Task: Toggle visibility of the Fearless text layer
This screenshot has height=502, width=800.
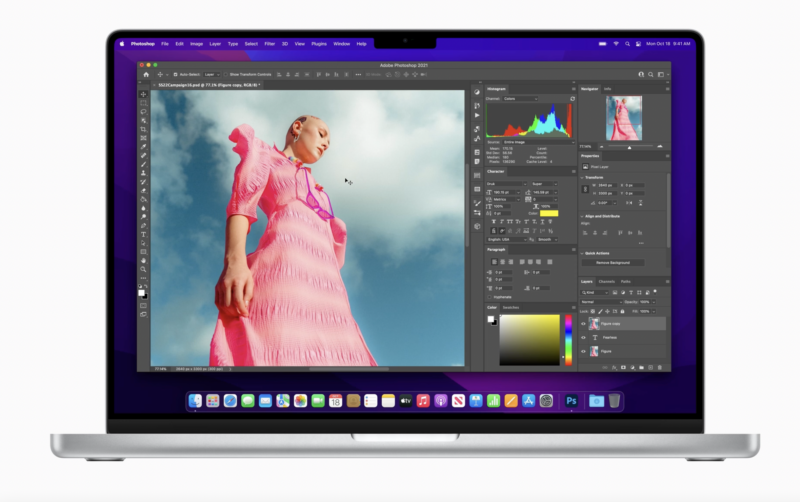Action: click(584, 338)
